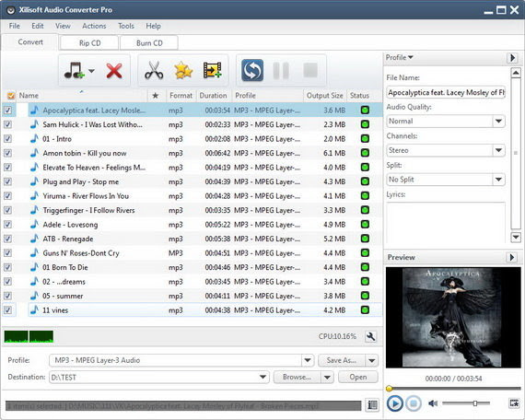Click the music note icon of Guns N' Roses-Dont Cry
Image resolution: width=525 pixels, height=420 pixels.
[34, 253]
